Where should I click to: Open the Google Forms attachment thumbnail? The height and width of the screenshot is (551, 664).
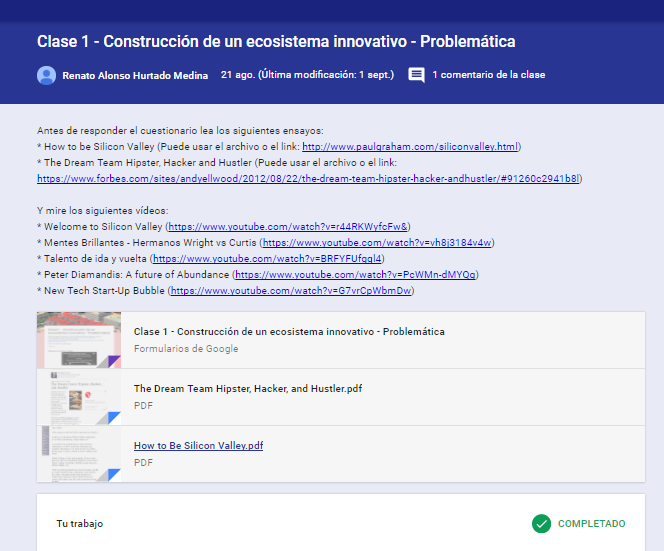point(79,340)
